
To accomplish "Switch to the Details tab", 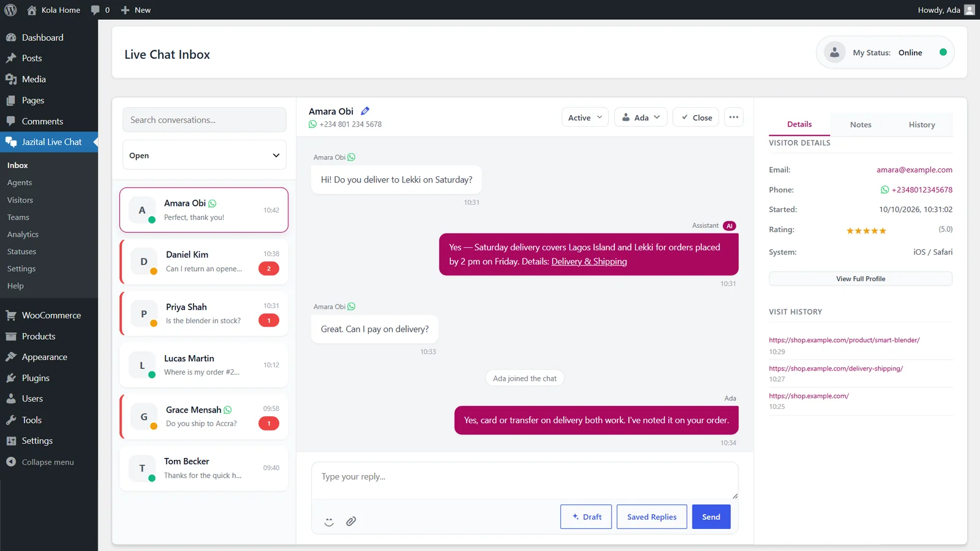I will pos(799,124).
